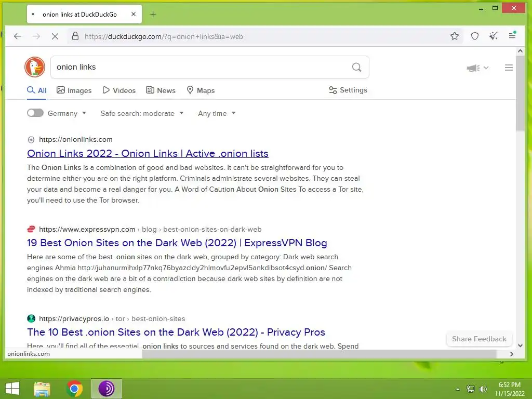Open the Safe search: moderate dropdown
Viewport: 532px width, 399px height.
[x=142, y=113]
